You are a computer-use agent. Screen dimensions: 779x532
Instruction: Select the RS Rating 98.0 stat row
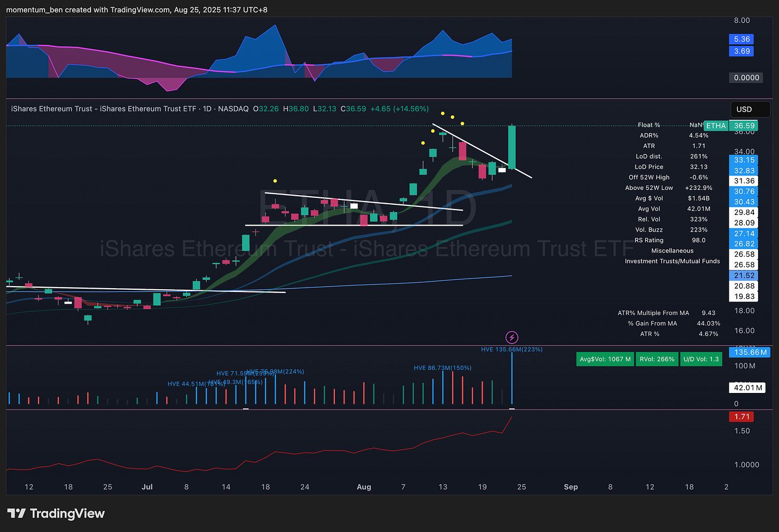click(670, 240)
